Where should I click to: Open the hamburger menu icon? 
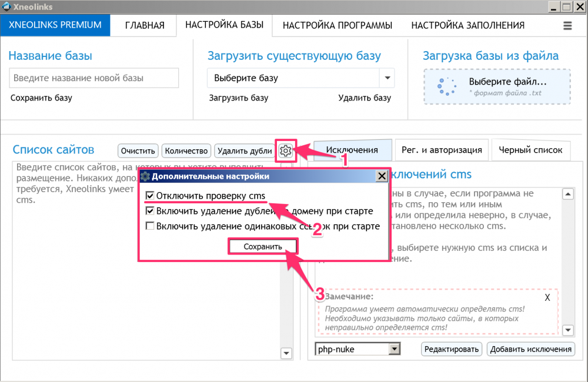point(567,25)
